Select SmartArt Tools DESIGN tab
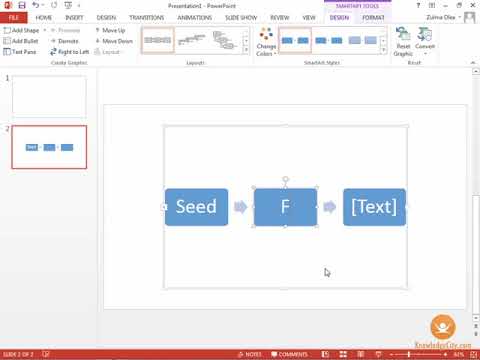Viewport: 480px width, 360px height. pos(339,18)
